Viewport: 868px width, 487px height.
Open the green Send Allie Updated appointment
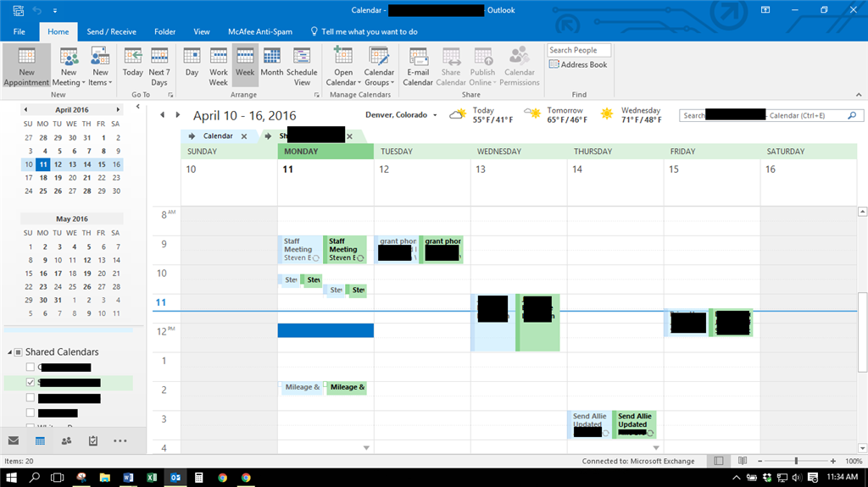coord(634,424)
